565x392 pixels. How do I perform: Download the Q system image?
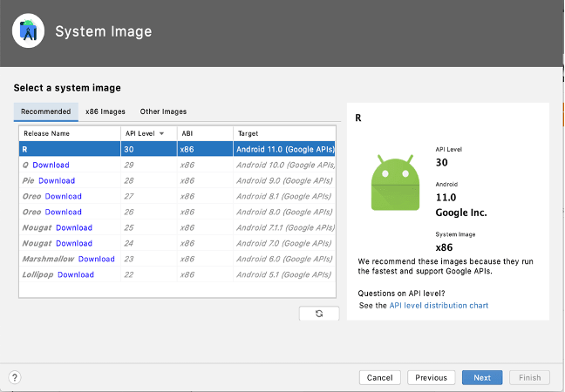tap(51, 165)
